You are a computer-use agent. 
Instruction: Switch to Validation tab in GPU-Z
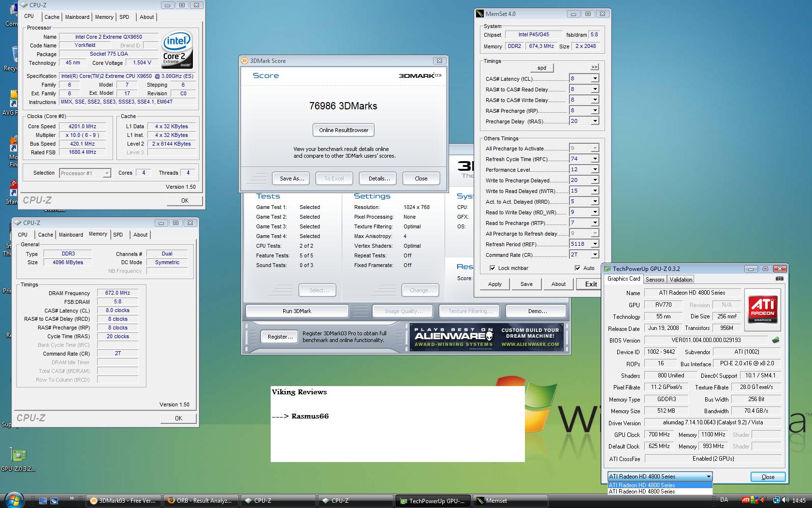pyautogui.click(x=681, y=280)
